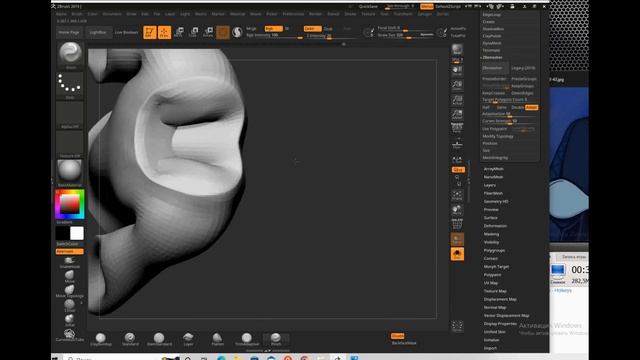Click the Zoom icon in right shelf
Screen dimensions: 640x360
coord(457,84)
